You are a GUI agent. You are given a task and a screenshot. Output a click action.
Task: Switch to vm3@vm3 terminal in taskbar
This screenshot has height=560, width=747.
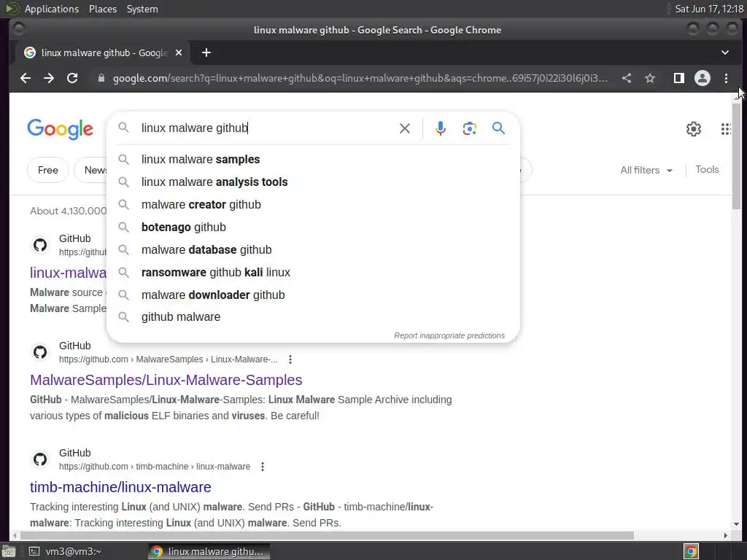tap(65, 551)
